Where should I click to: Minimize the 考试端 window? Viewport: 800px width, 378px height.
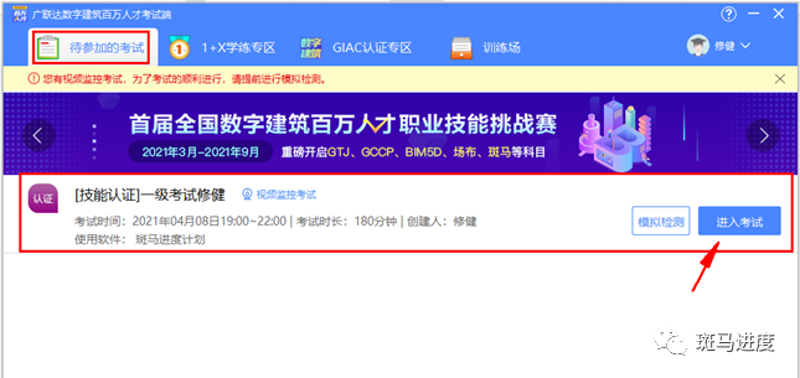click(754, 14)
